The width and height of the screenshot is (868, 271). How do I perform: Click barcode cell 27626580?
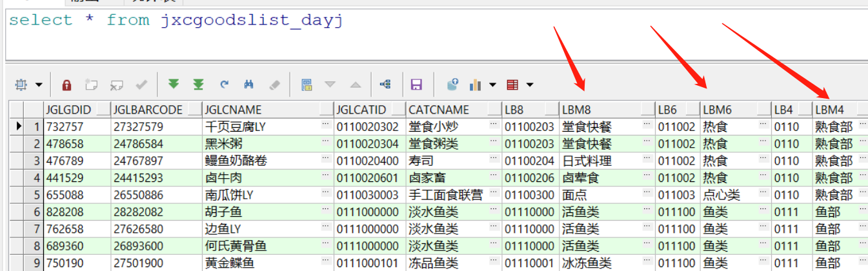tap(156, 228)
